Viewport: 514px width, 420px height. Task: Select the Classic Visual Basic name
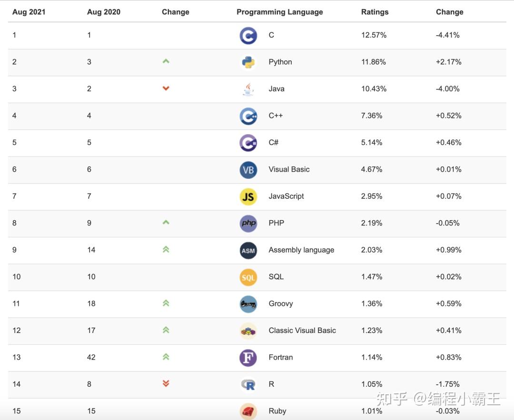coord(302,331)
